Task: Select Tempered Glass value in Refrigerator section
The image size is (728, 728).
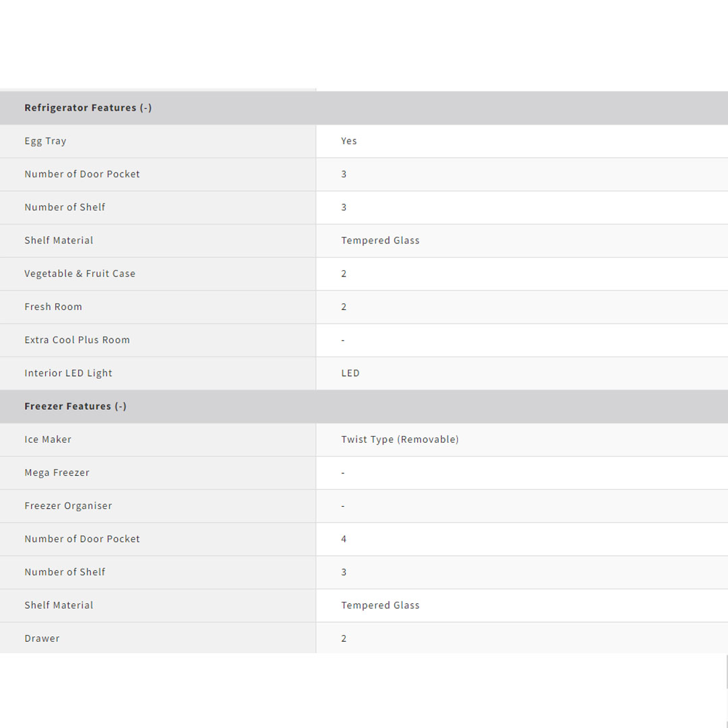Action: click(380, 241)
